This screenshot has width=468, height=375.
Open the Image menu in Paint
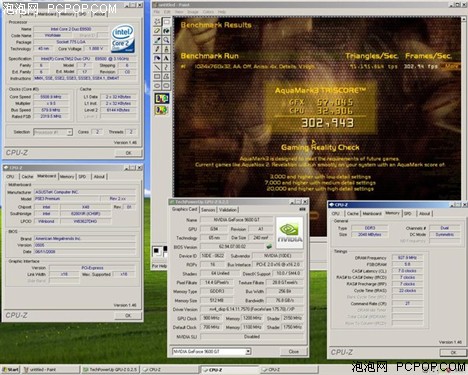(x=193, y=12)
